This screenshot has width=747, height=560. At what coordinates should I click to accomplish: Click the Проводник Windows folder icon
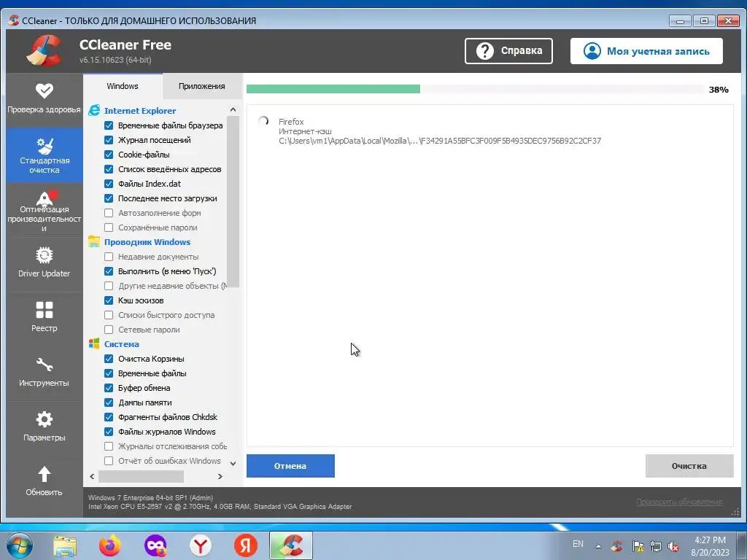(x=94, y=242)
